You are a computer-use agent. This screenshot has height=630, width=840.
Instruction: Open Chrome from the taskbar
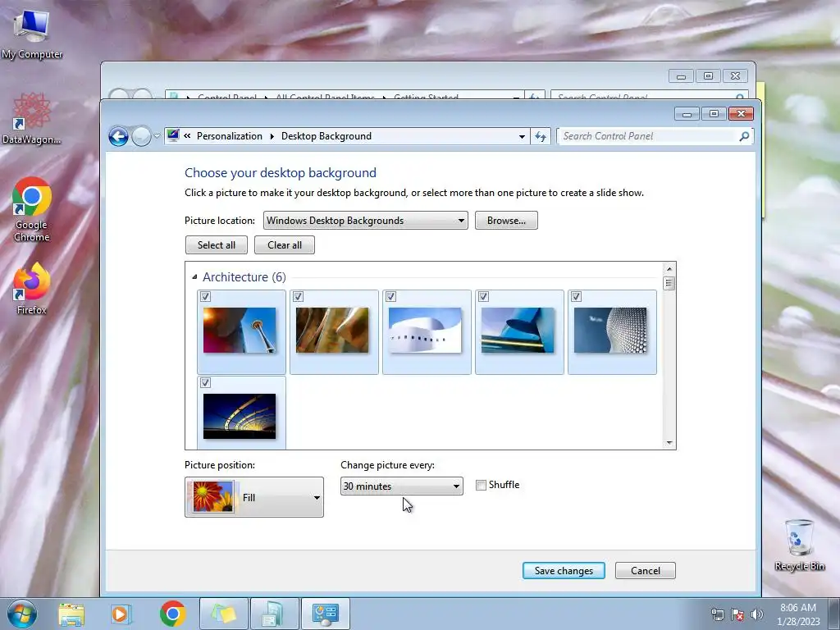click(x=172, y=614)
